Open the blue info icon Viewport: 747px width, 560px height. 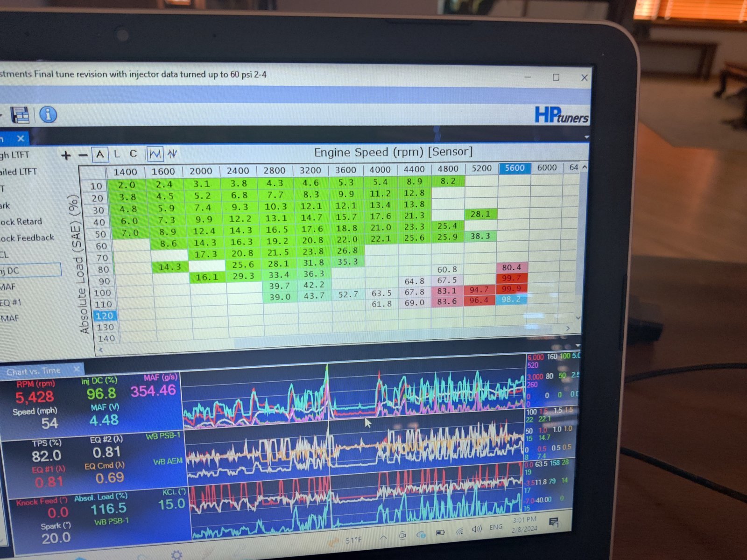48,114
